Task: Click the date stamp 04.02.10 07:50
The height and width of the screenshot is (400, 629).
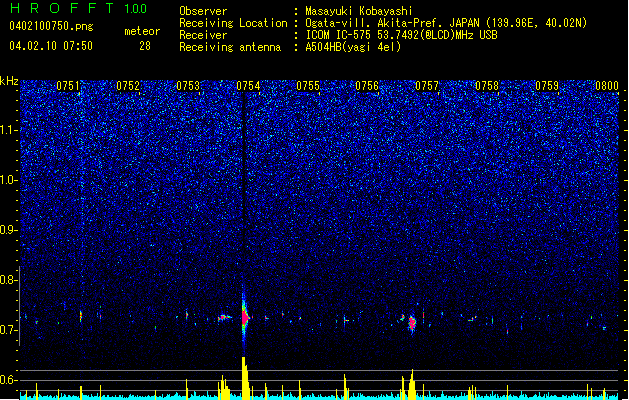Action: tap(51, 46)
